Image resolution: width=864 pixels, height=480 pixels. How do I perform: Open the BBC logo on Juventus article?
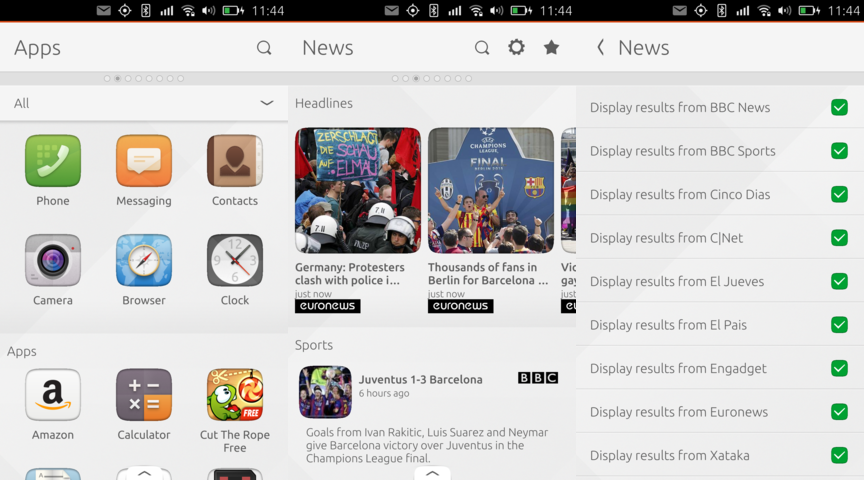538,377
